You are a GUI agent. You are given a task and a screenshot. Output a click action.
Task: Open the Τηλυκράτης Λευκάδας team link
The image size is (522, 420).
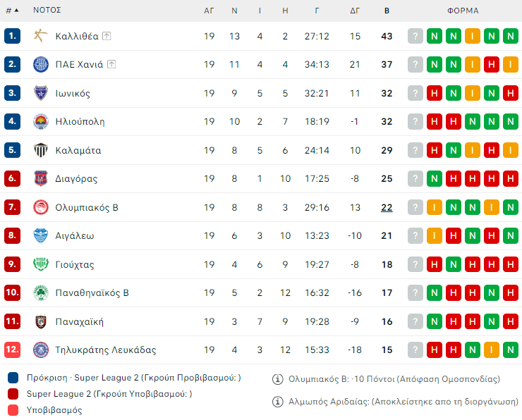[105, 350]
